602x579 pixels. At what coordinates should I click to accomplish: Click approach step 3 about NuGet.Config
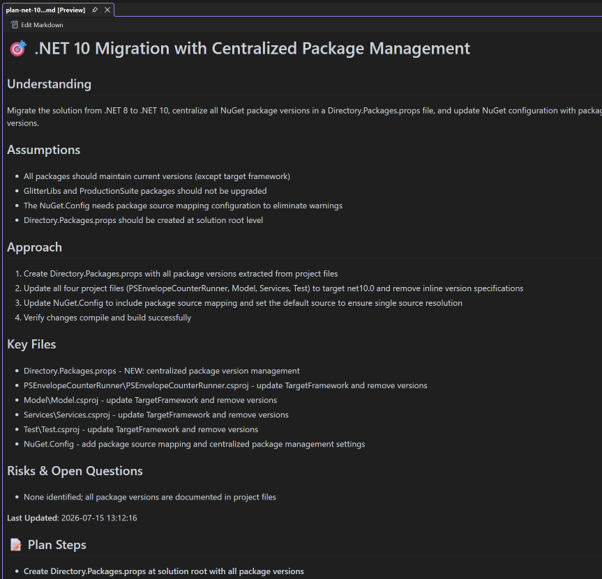(x=243, y=303)
